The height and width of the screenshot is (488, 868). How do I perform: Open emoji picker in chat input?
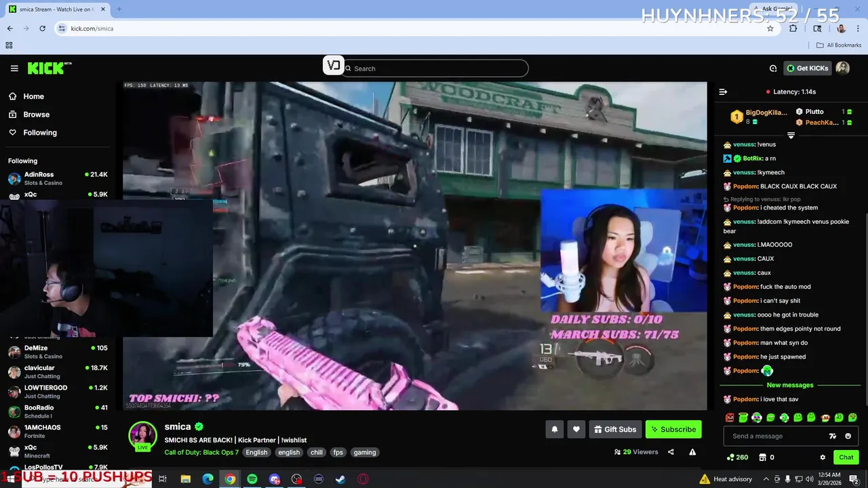point(848,436)
